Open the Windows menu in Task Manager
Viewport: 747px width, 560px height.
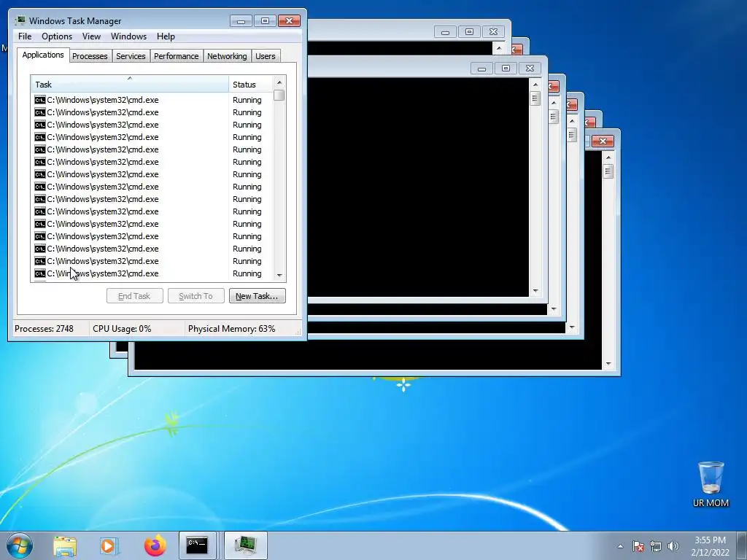(128, 36)
